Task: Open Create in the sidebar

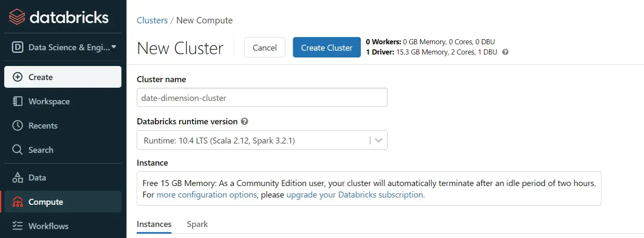Action: tap(63, 77)
